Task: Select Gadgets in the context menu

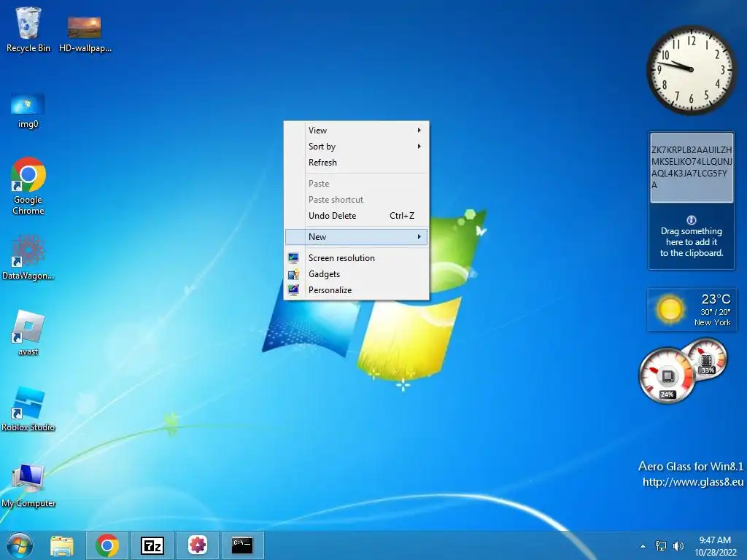Action: (x=356, y=274)
